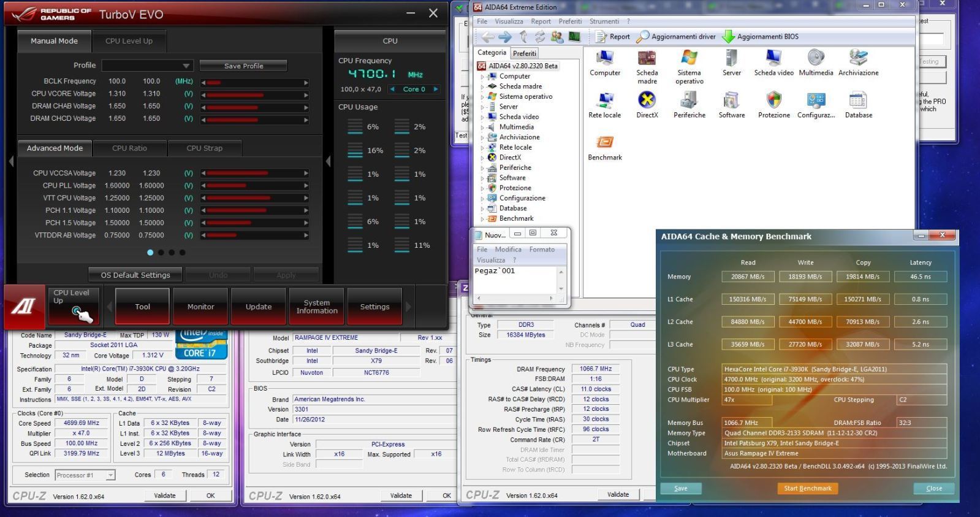
Task: Click Aggiornamenti BIOS with the green arrow
Action: coord(760,37)
